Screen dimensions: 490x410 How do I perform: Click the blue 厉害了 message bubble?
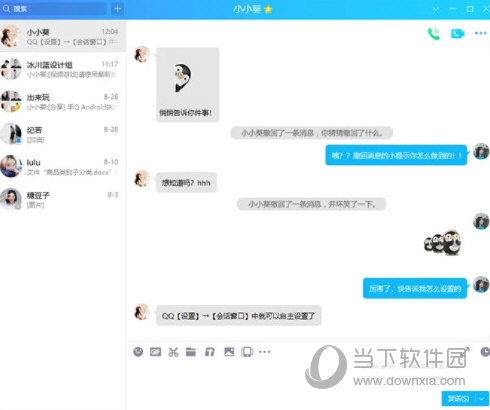(415, 288)
